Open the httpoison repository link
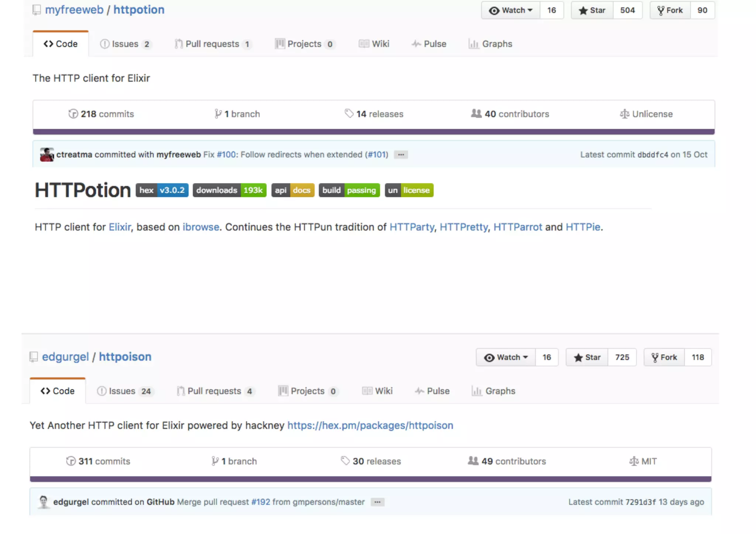Screen dimensions: 756x534 coord(125,356)
